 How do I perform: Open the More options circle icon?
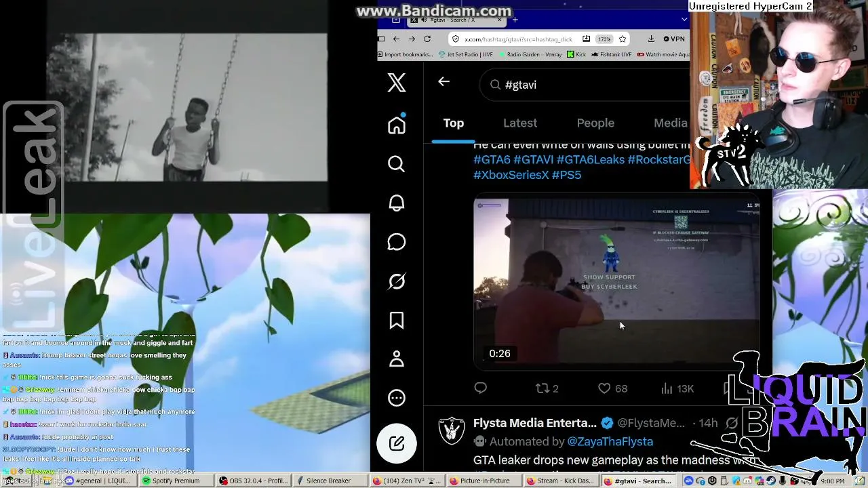(x=397, y=398)
